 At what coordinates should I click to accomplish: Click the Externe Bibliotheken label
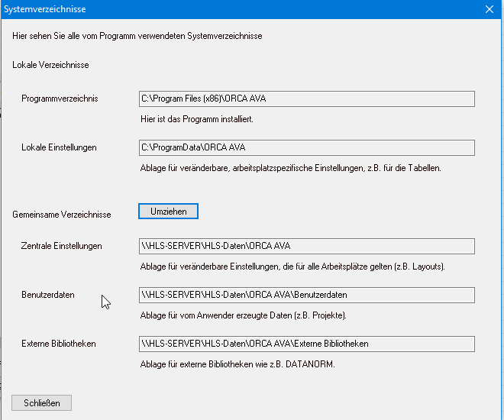tap(59, 344)
